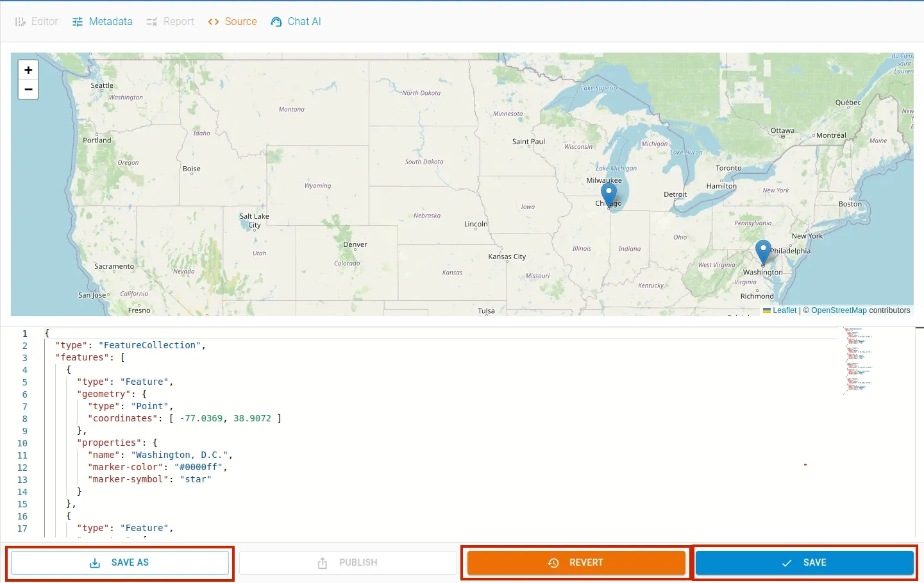
Task: Click the Source tab code brackets icon
Action: tap(214, 22)
